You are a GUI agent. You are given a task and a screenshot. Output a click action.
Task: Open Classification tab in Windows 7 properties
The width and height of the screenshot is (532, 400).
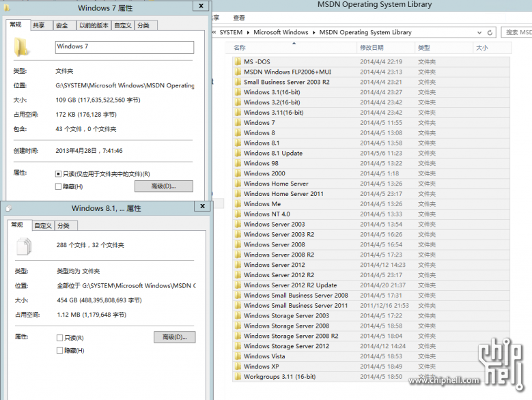point(146,25)
